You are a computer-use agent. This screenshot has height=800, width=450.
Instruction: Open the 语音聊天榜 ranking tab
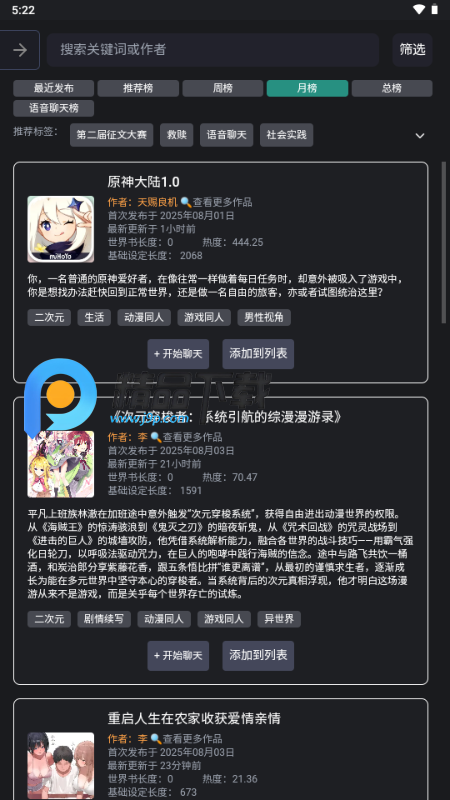click(54, 108)
